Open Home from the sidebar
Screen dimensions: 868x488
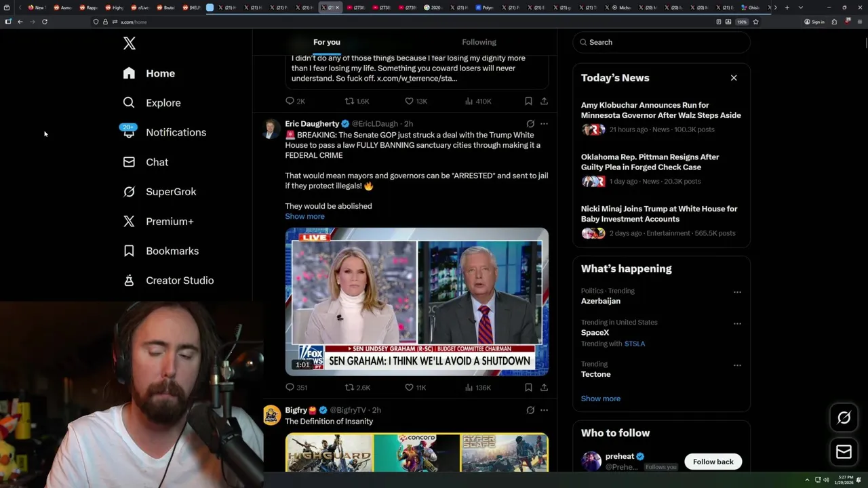tap(149, 73)
